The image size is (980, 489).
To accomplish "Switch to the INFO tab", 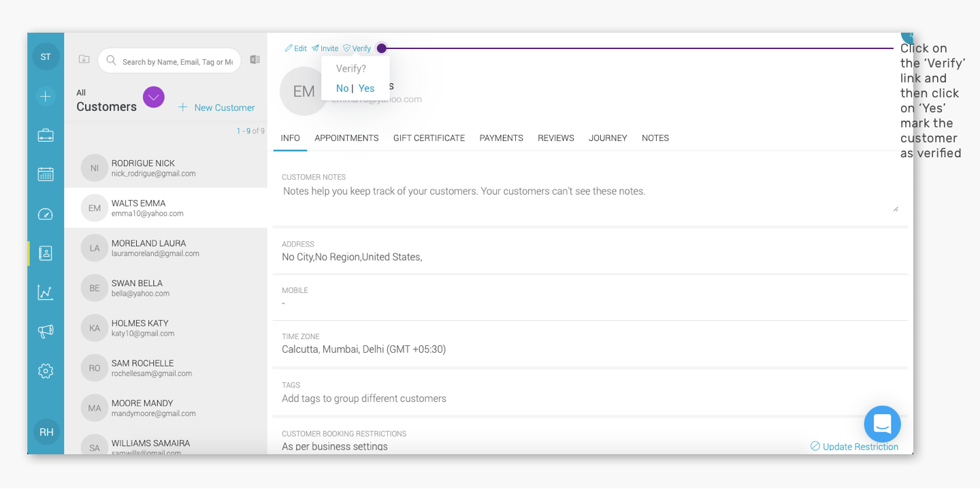I will [291, 138].
